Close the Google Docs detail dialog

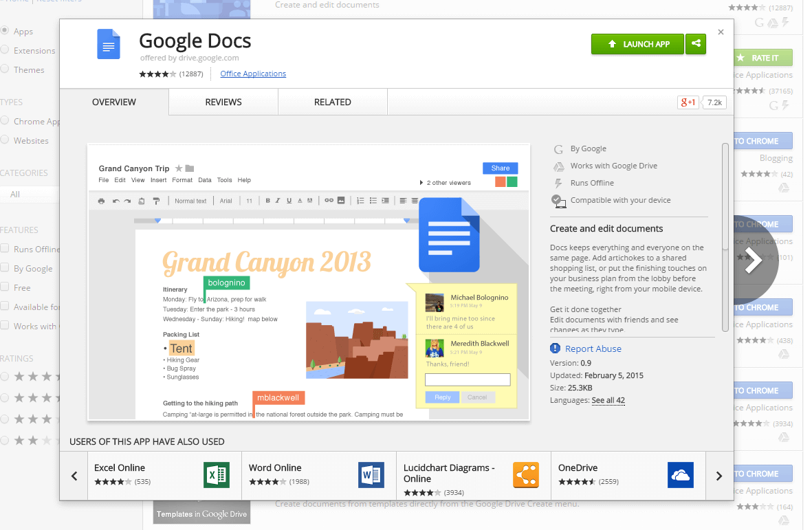coord(721,32)
